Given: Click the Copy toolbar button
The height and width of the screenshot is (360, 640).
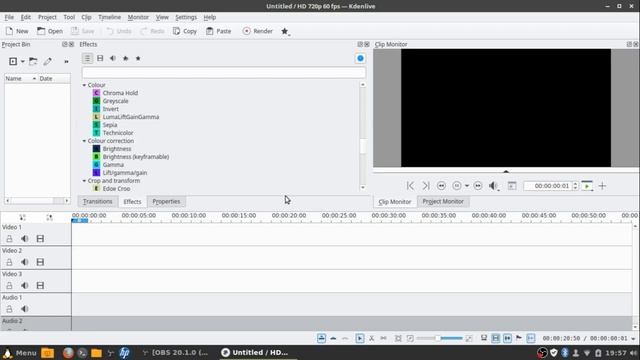Looking at the screenshot, I should click(x=185, y=31).
